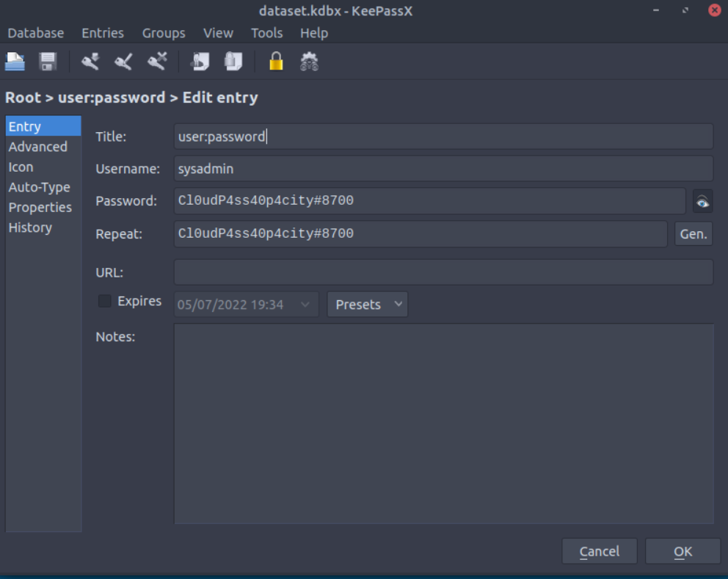Lock the database with the padlock icon
The image size is (728, 579).
tap(276, 62)
